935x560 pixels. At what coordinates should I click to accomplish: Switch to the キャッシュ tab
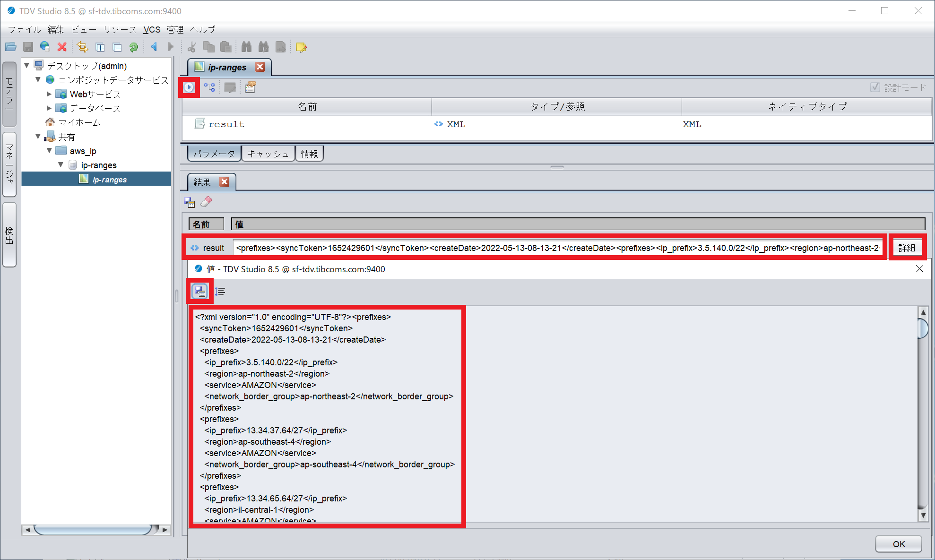(x=268, y=154)
